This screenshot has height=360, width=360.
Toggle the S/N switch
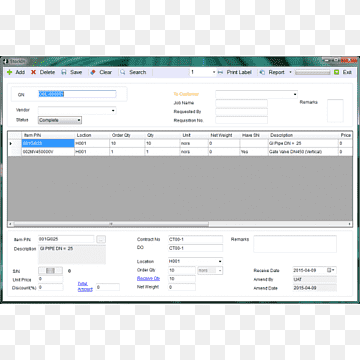coord(50,271)
